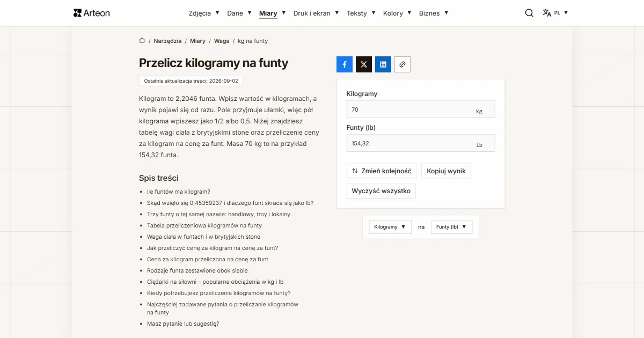Click the Kopiuj wynik button
Screen dimensions: 644x338
pos(447,171)
